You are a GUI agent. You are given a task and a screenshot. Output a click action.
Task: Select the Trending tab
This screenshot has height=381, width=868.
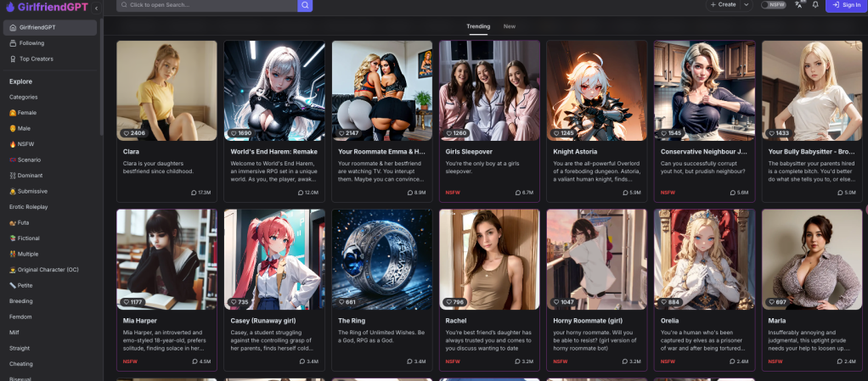click(x=478, y=26)
